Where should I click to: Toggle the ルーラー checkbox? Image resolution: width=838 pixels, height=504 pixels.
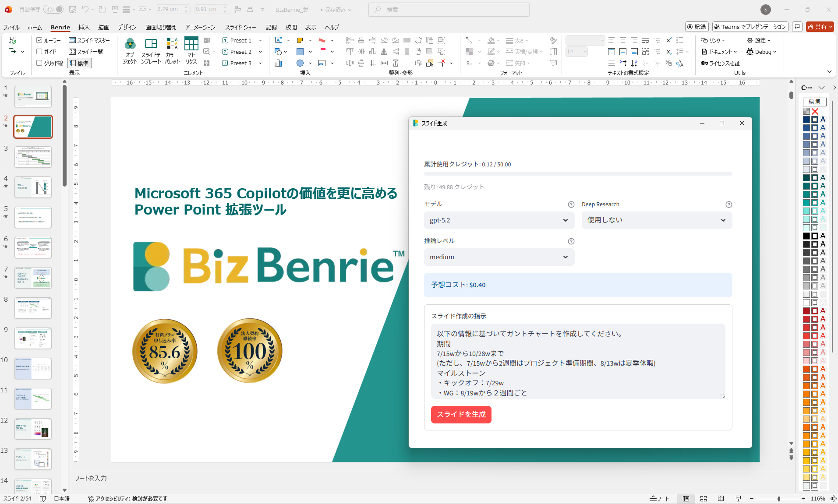(39, 40)
